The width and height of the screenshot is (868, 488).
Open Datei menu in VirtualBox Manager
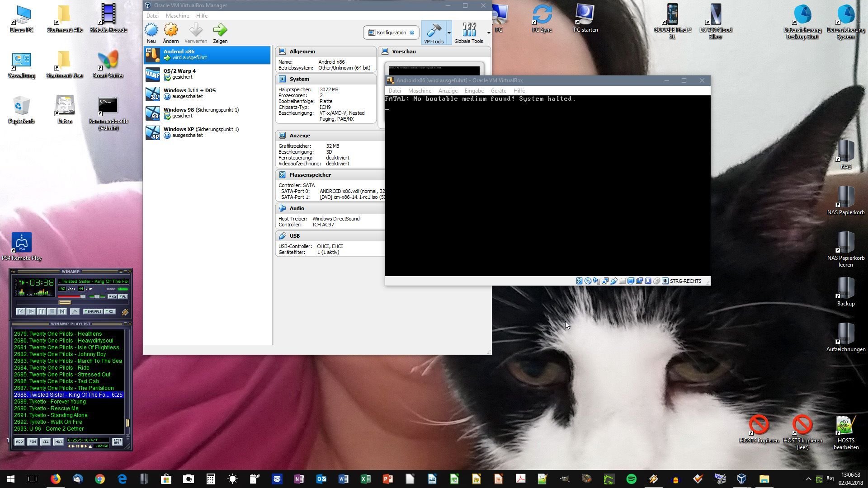[152, 16]
